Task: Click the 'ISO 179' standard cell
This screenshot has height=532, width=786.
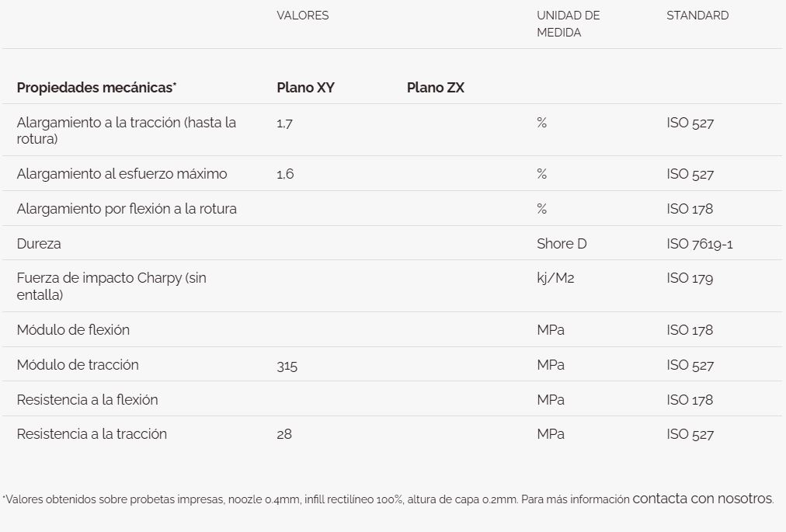Action: [689, 278]
